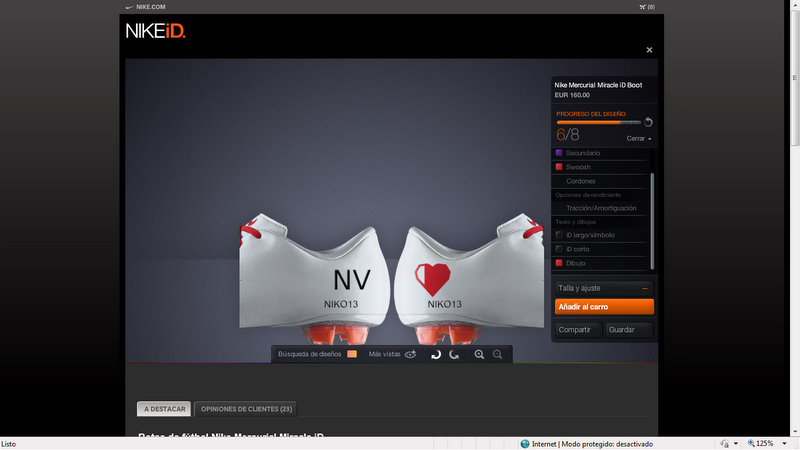This screenshot has width=800, height=450.
Task: Click the orange design search icon
Action: [352, 354]
